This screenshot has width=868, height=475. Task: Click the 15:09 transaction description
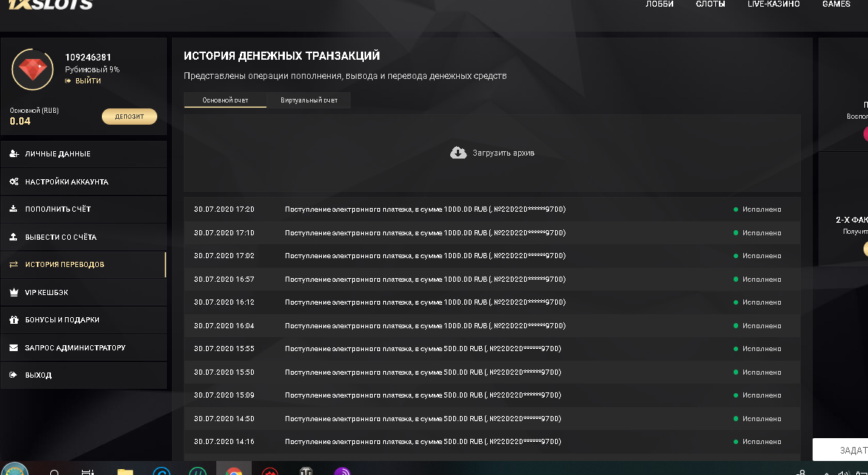pyautogui.click(x=423, y=395)
